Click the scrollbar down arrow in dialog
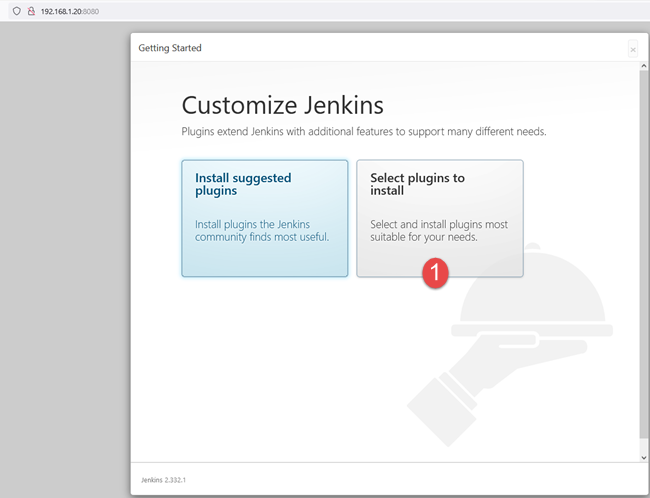 click(643, 458)
